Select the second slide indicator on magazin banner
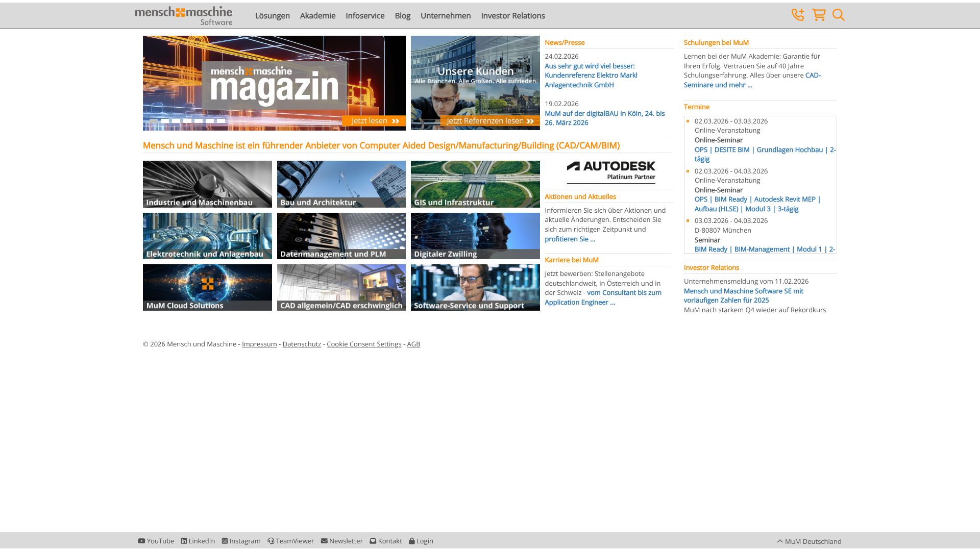This screenshot has width=980, height=551. tap(165, 121)
